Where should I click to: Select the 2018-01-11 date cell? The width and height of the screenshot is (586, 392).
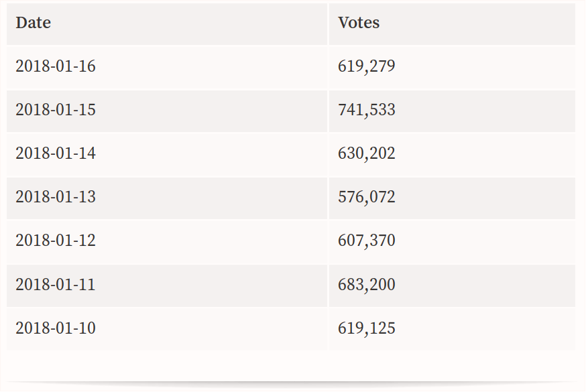(167, 285)
